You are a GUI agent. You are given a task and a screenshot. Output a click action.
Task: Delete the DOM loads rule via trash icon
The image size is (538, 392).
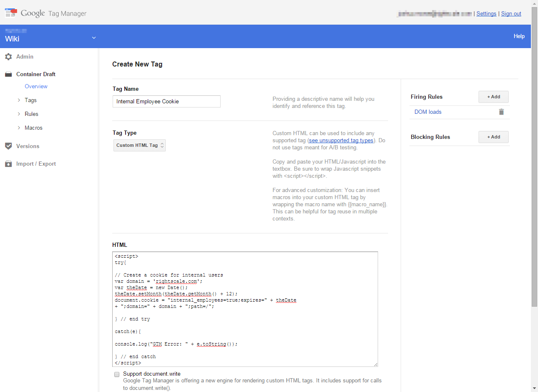501,112
